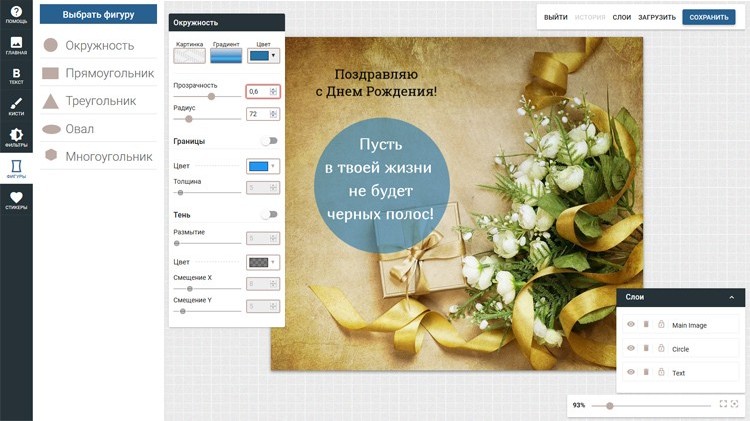Click the Толщина slider handle
This screenshot has width=750, height=421.
click(180, 192)
